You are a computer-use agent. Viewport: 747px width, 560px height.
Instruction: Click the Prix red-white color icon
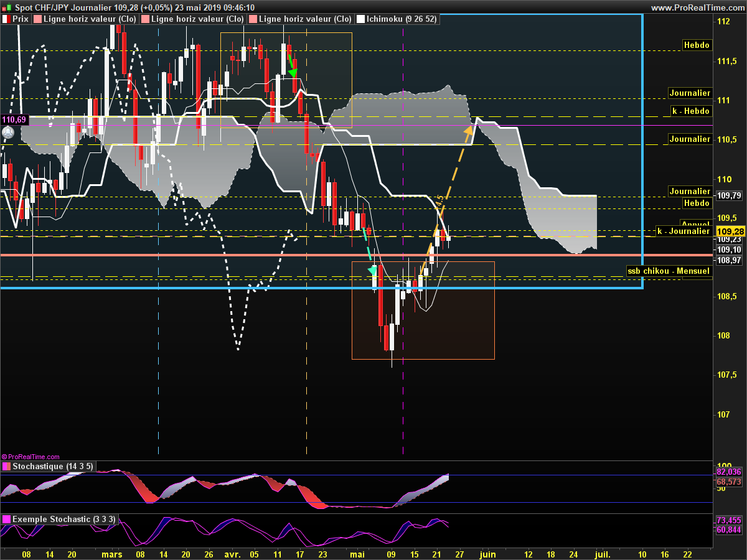point(6,19)
